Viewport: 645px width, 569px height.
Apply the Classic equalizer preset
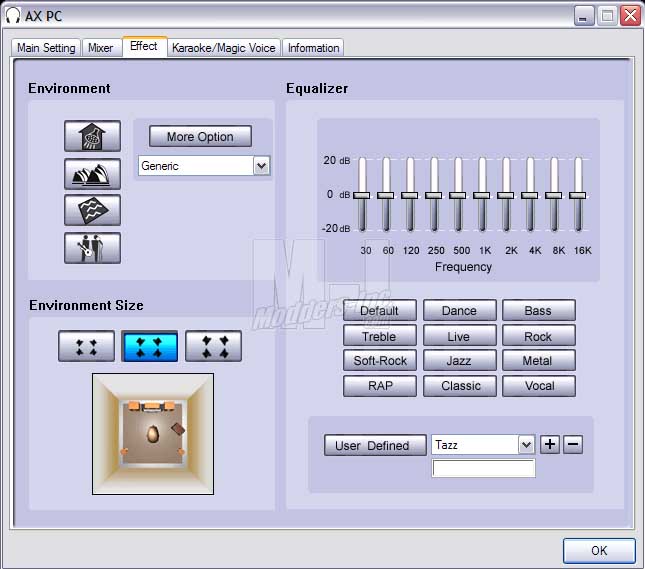(459, 386)
